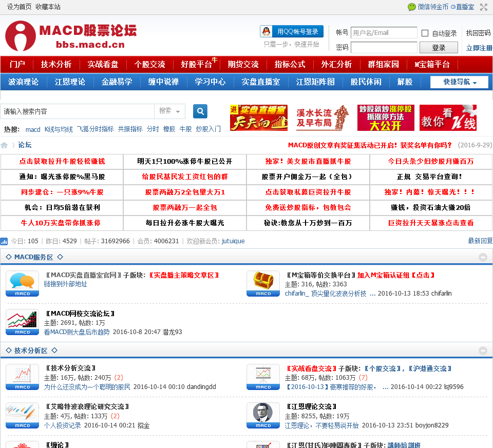Open the 实盘直播室 天天向上 banner
The height and width of the screenshot is (448, 493).
pos(259,118)
